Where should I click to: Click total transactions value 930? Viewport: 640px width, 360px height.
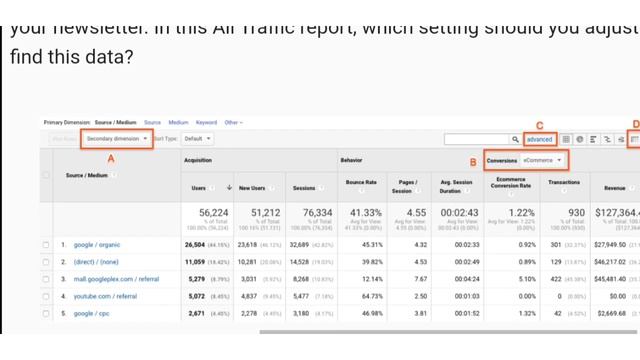tap(576, 213)
